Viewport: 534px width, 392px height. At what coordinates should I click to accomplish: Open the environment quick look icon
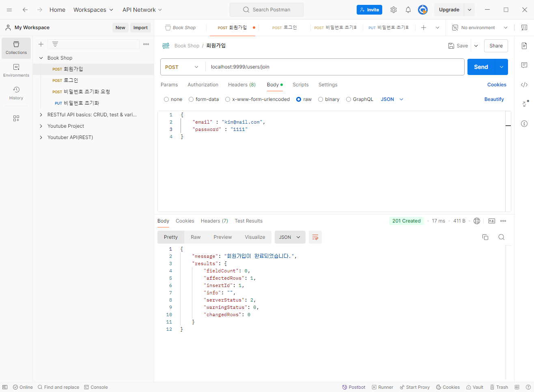pos(524,28)
